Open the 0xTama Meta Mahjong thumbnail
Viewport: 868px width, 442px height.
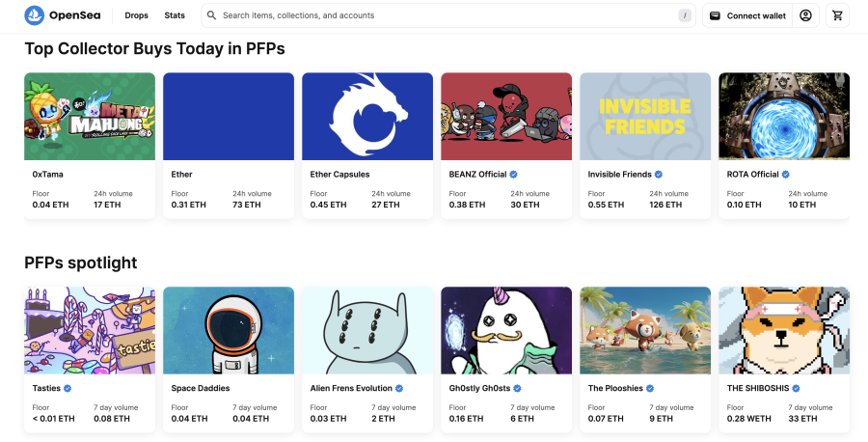tap(90, 117)
